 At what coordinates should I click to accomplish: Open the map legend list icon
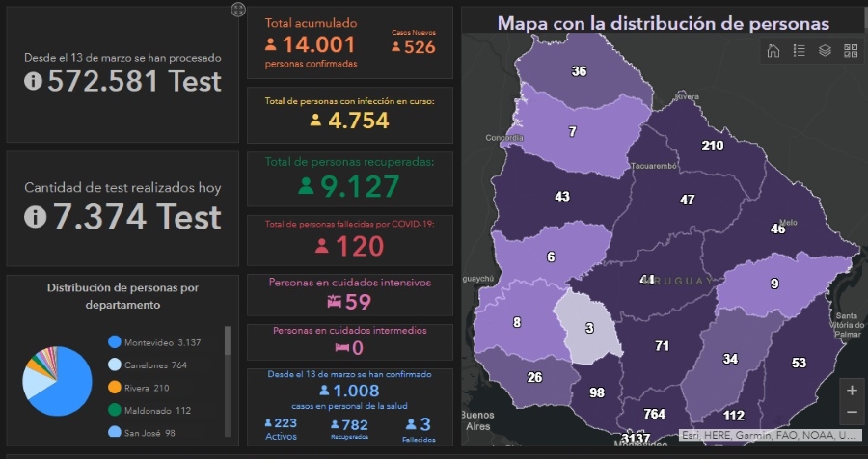click(800, 51)
